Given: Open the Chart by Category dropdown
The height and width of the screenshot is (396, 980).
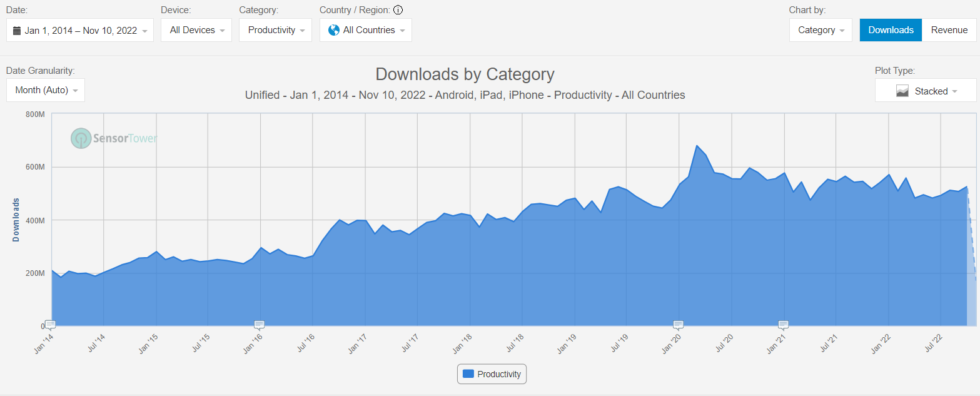Looking at the screenshot, I should 821,30.
